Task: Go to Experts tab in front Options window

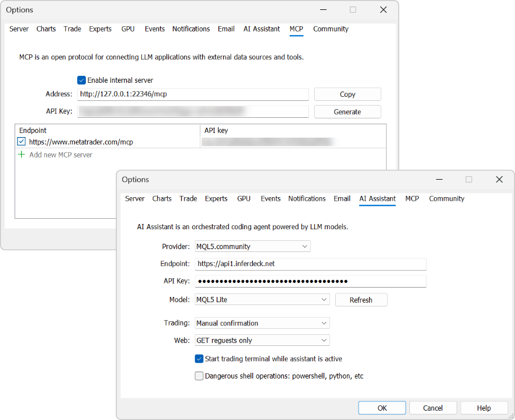Action: (216, 198)
